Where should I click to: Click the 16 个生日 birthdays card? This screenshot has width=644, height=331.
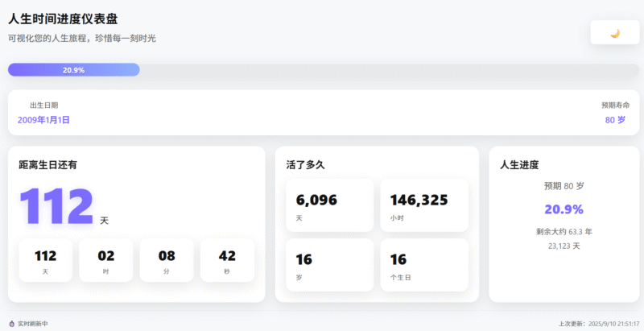pos(424,265)
